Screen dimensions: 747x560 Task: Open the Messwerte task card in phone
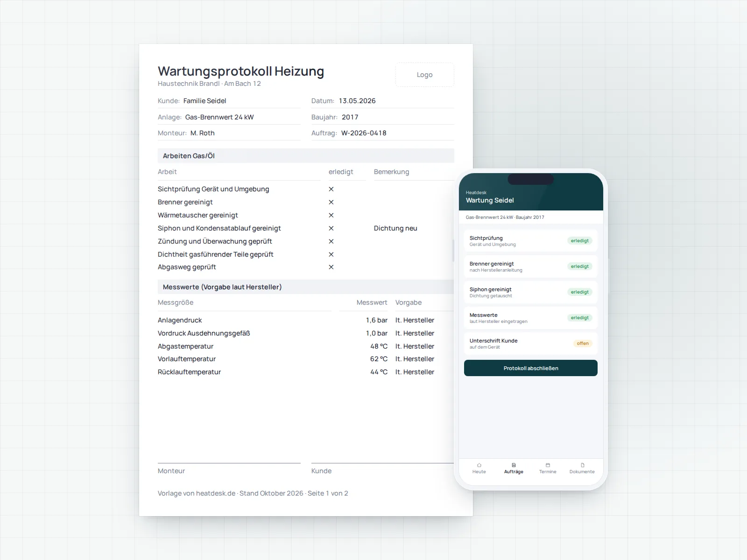point(531,318)
